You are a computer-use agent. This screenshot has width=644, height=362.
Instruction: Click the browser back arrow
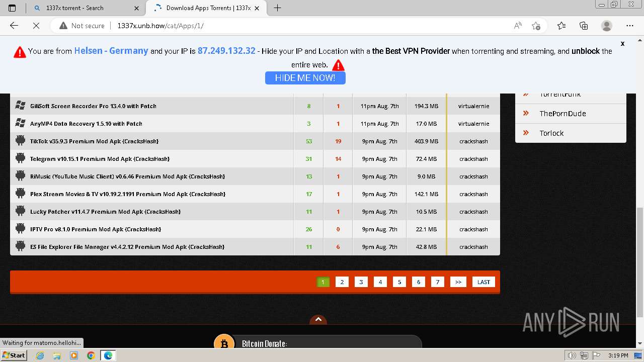pyautogui.click(x=14, y=26)
